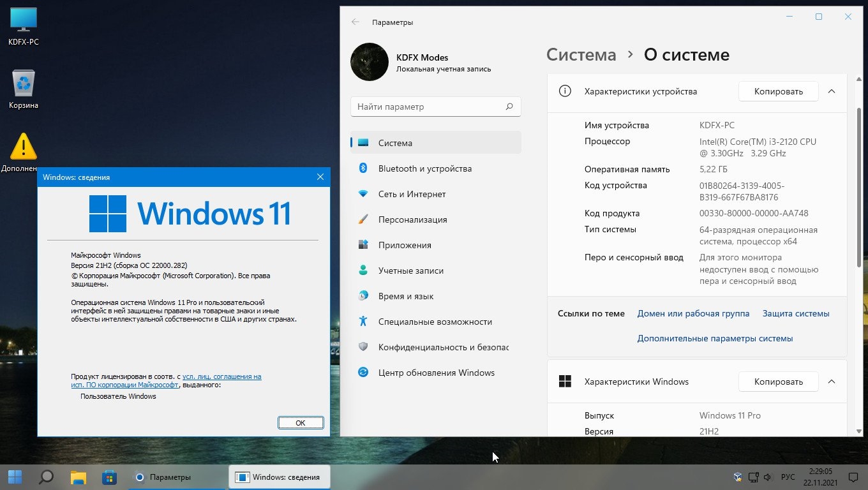
Task: Copy device specifications with Копировать button
Action: click(778, 91)
